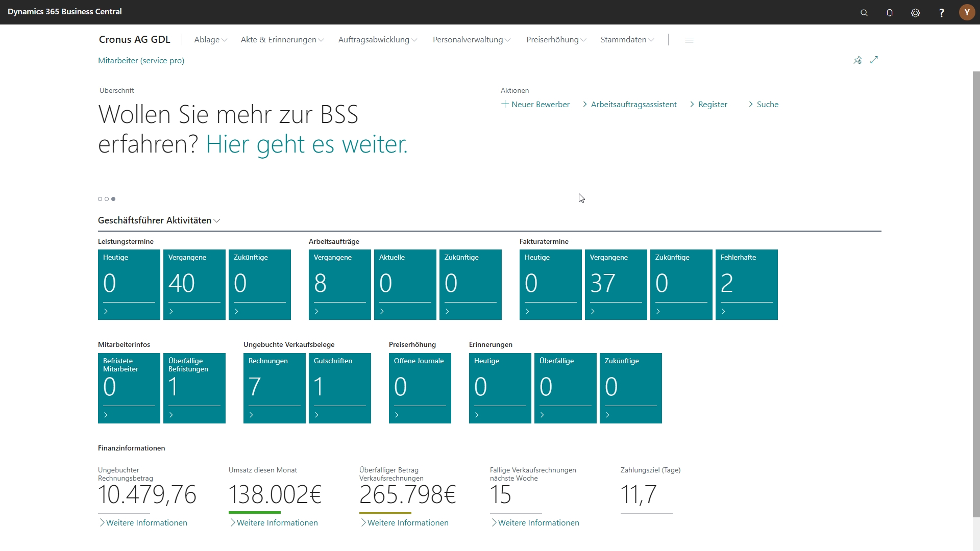Expand the Ablage dropdown menu
Viewport: 980px width, 551px height.
(210, 40)
